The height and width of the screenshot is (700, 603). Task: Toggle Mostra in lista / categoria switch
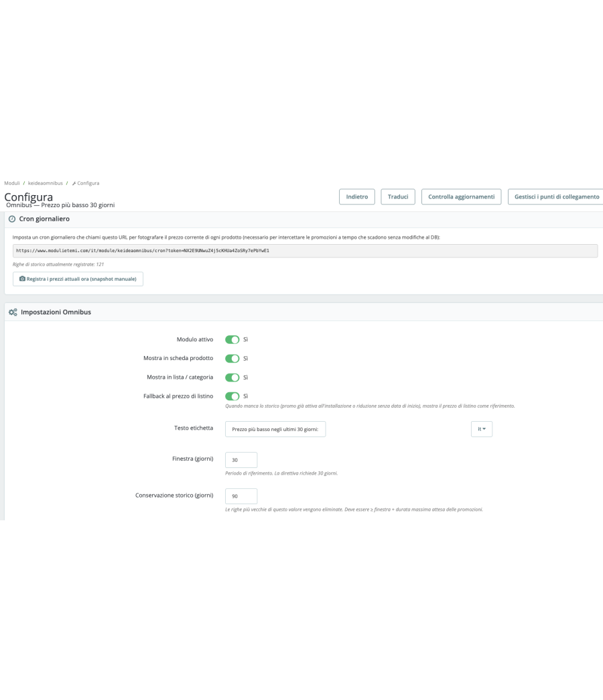232,377
